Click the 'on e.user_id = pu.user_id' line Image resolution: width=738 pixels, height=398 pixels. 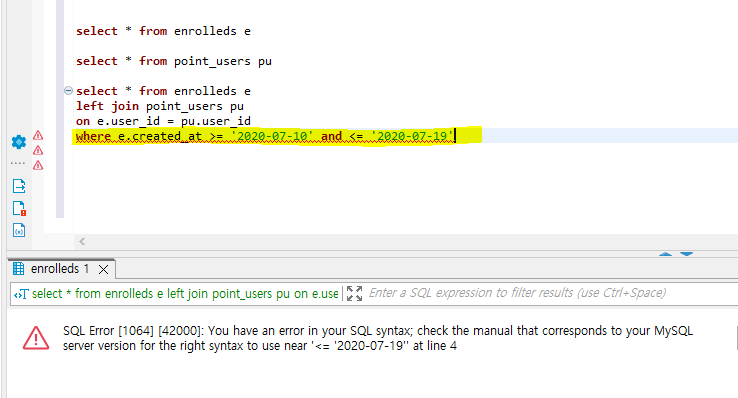[x=163, y=121]
